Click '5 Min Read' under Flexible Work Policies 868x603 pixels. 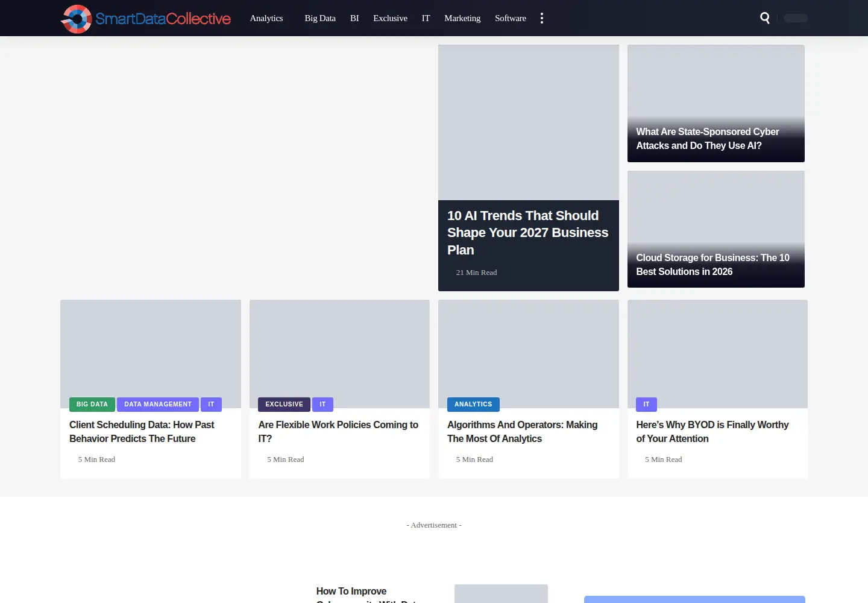pos(286,459)
